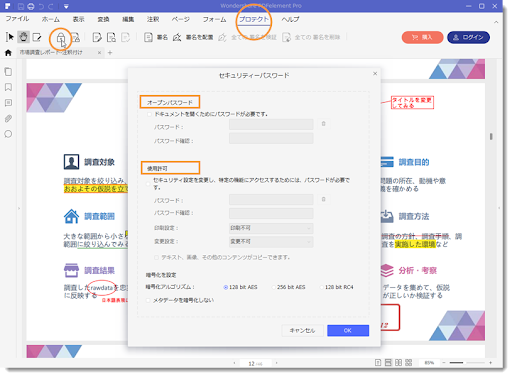Screen dimensions: 512x377
Task: Switch to two-page continuous view
Action: [x=409, y=363]
